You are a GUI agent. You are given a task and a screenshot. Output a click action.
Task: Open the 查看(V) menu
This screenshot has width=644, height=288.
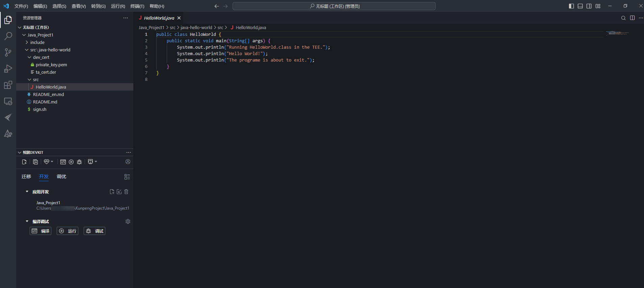point(79,6)
